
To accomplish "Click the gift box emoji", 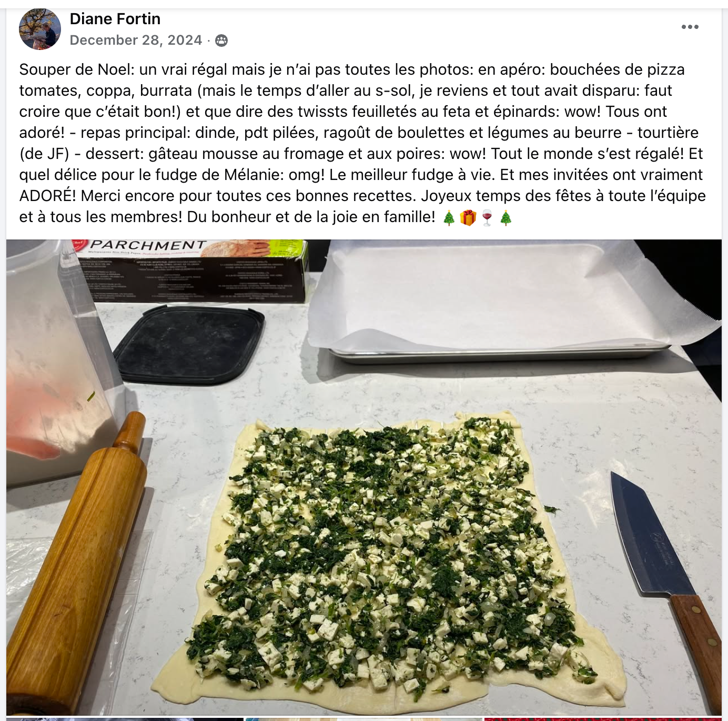I will tap(468, 217).
